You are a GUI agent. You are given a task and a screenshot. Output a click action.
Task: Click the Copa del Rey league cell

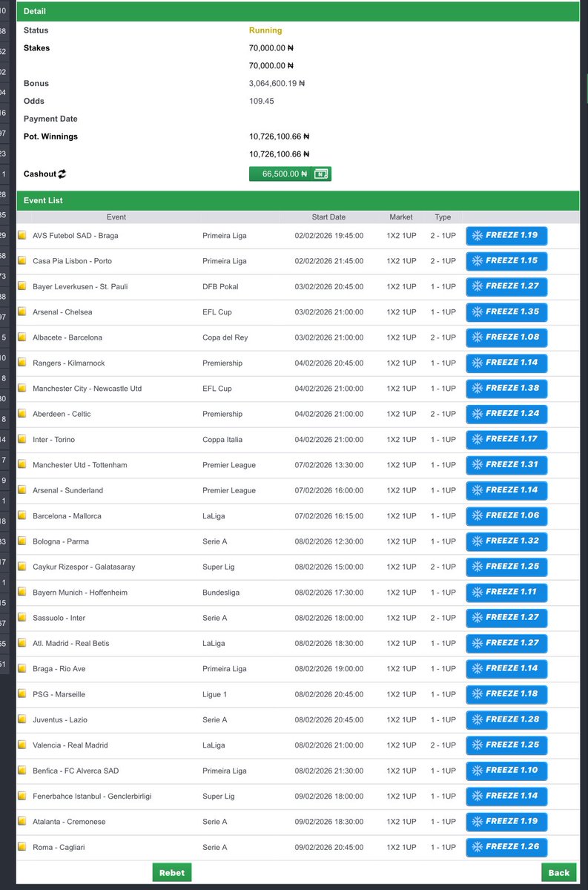click(225, 337)
